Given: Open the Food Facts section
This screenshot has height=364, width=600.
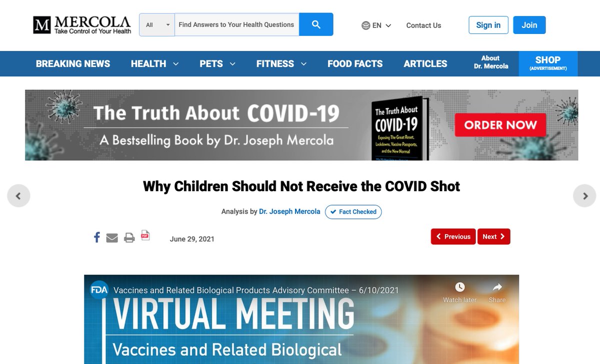Looking at the screenshot, I should coord(355,64).
